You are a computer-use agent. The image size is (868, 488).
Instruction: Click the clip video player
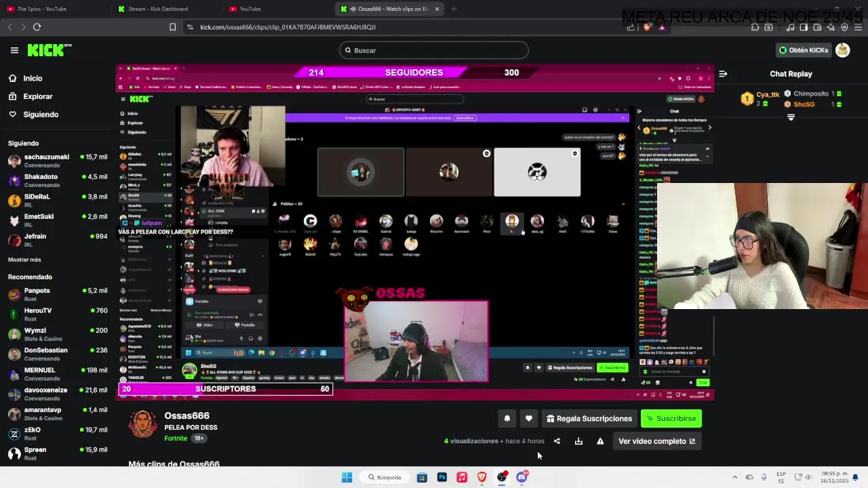[x=415, y=232]
